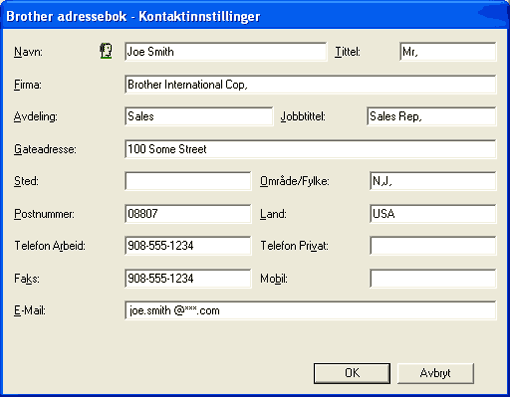
Task: Click the Firma: label
Action: tap(28, 85)
